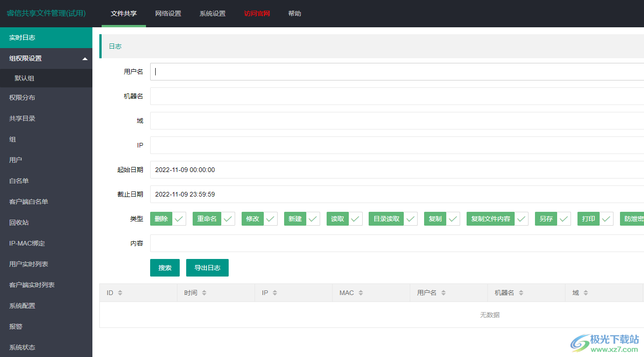644x357 pixels.
Task: Click the 无数据 empty table message
Action: 490,315
